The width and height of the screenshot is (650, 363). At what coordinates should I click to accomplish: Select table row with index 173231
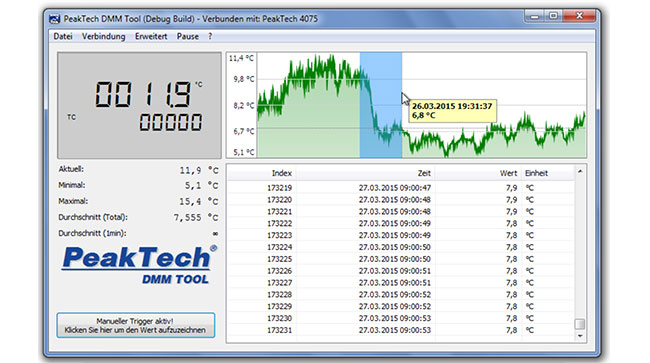(401, 330)
